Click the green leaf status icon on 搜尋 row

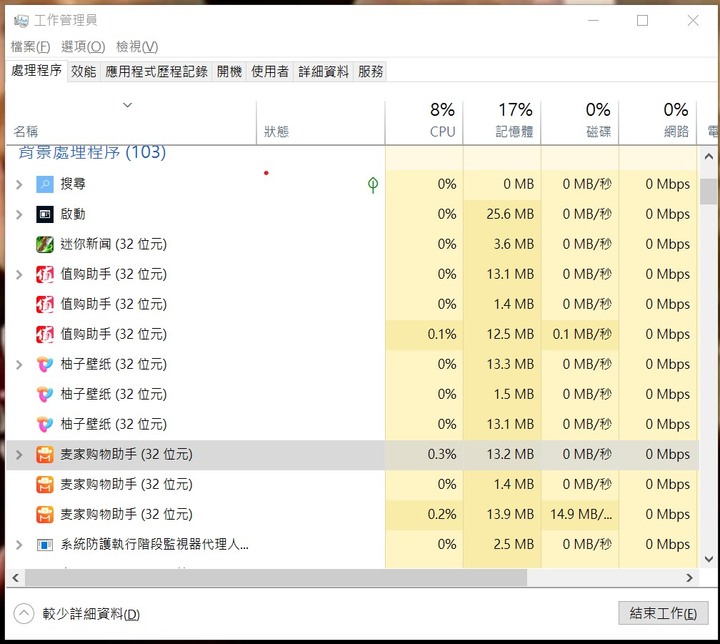click(x=373, y=185)
